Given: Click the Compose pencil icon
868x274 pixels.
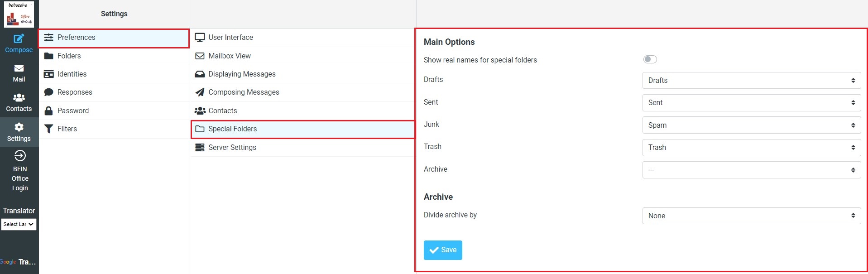Looking at the screenshot, I should 19,38.
